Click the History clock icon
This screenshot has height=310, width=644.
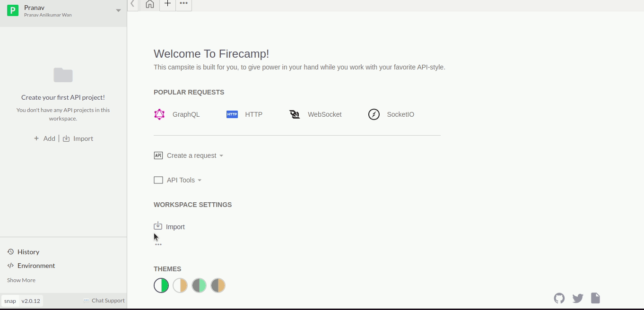tap(10, 252)
